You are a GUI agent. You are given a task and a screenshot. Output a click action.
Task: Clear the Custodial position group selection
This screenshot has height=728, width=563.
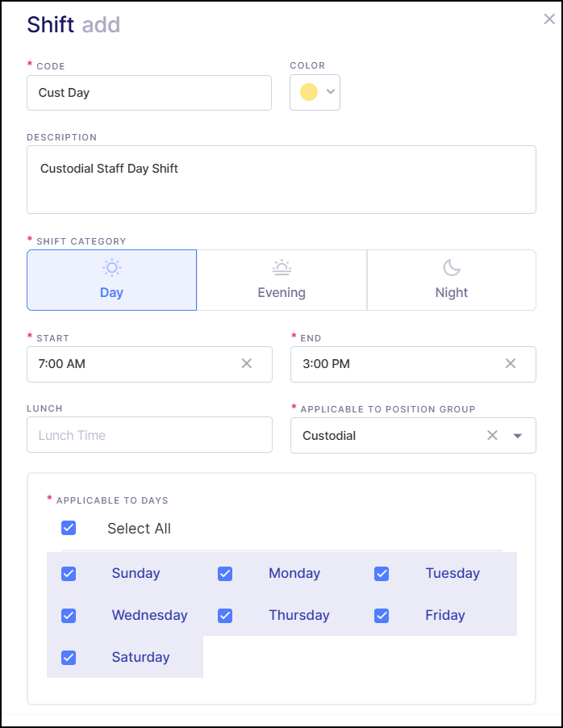[492, 436]
